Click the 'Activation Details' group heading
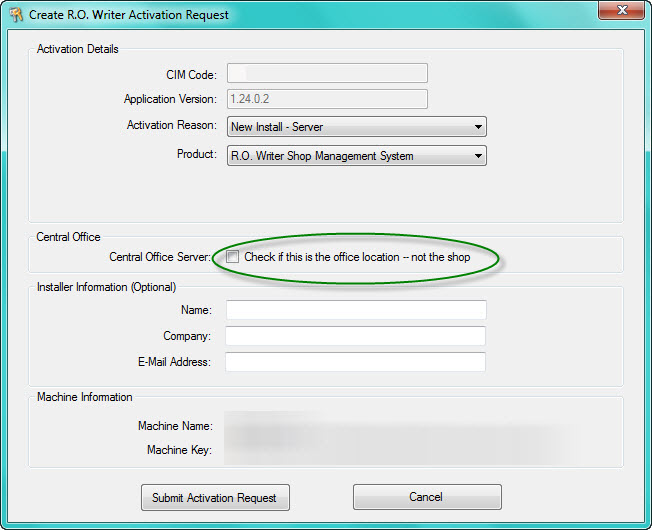The height and width of the screenshot is (530, 652). point(78,49)
